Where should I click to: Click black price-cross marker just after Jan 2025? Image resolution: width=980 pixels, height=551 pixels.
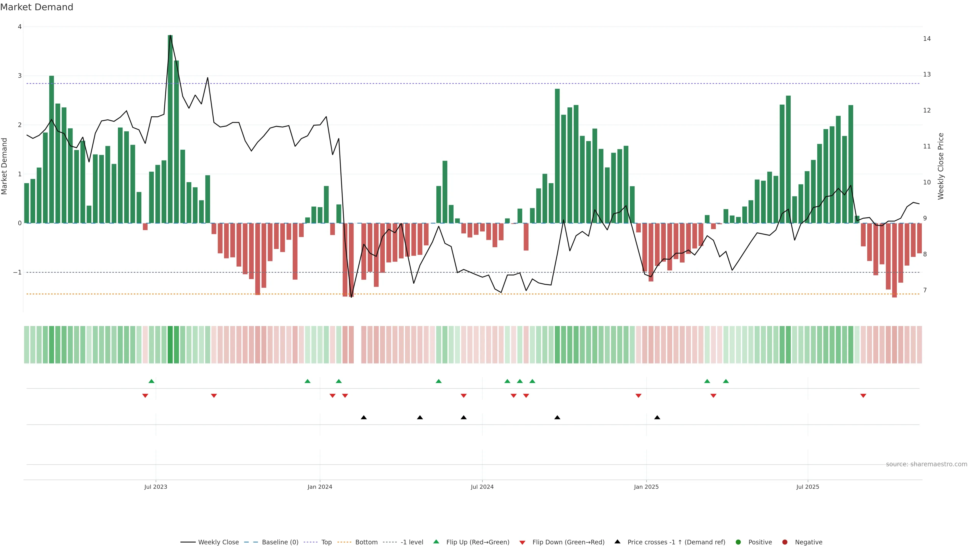657,418
